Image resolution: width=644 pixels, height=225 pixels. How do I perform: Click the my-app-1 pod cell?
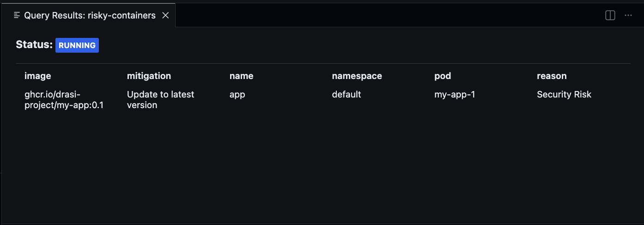pos(455,95)
